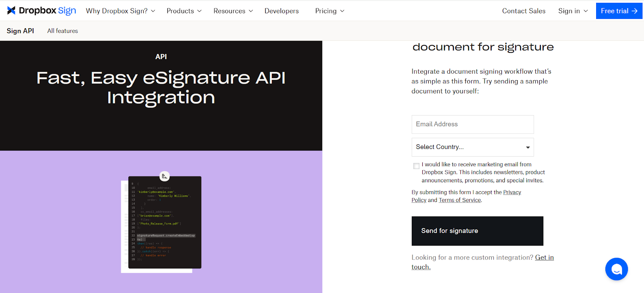Click the arrow icon in Free trial button
This screenshot has height=293, width=644.
click(634, 11)
